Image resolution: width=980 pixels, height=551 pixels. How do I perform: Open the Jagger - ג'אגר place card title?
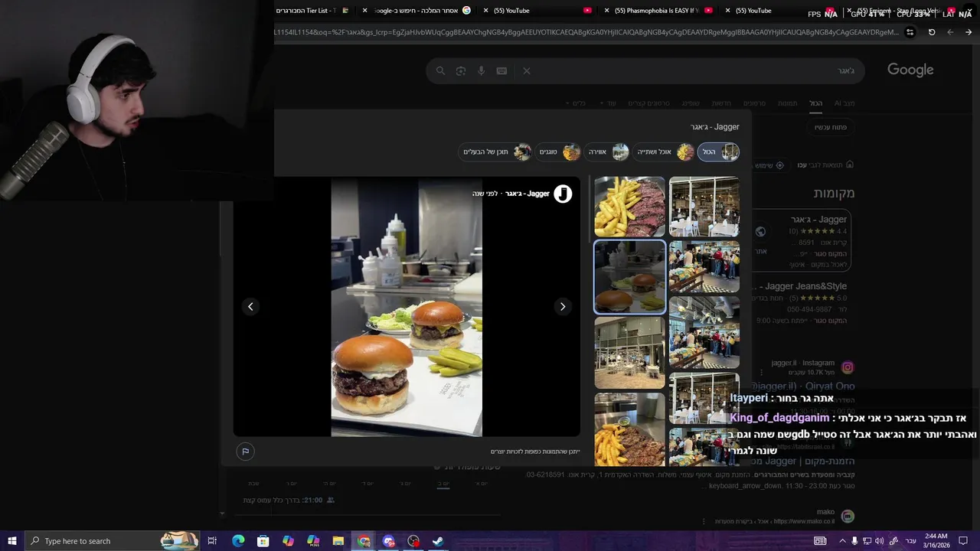pyautogui.click(x=819, y=220)
